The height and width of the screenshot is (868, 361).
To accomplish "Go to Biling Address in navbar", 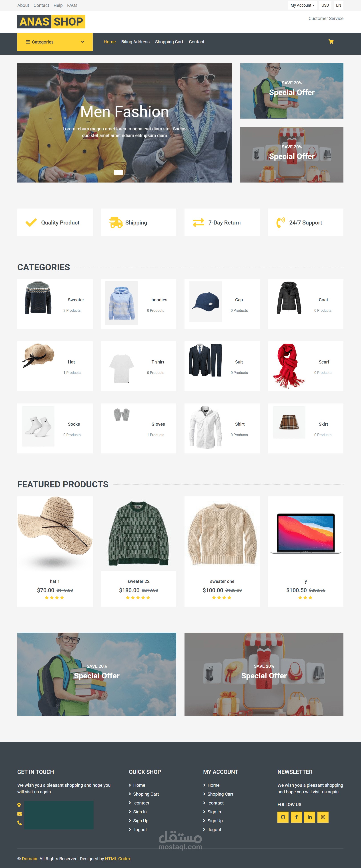I will (x=135, y=42).
